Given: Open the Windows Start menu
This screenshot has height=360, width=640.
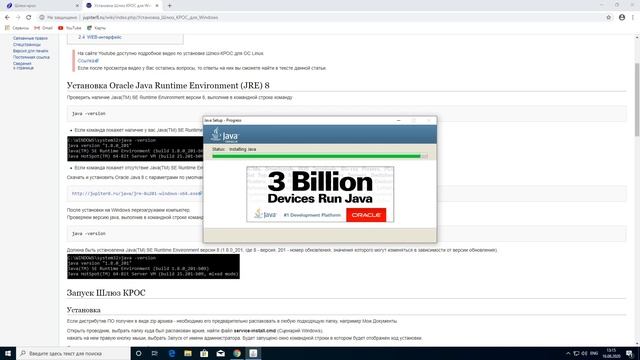Looking at the screenshot, I should tap(8, 353).
